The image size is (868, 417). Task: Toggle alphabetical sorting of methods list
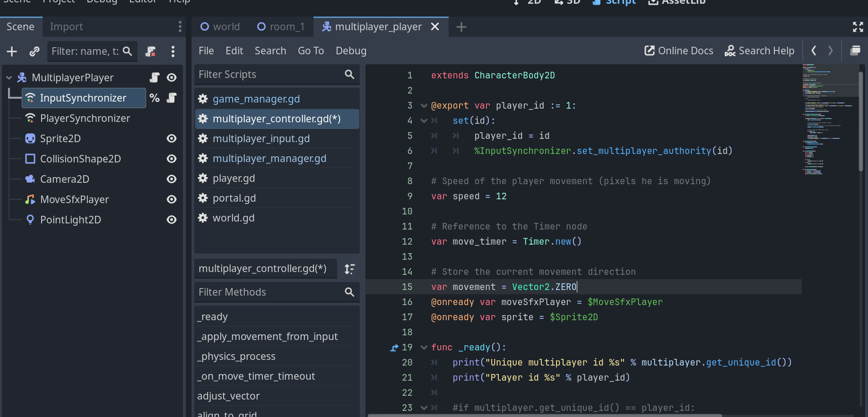[x=349, y=269]
